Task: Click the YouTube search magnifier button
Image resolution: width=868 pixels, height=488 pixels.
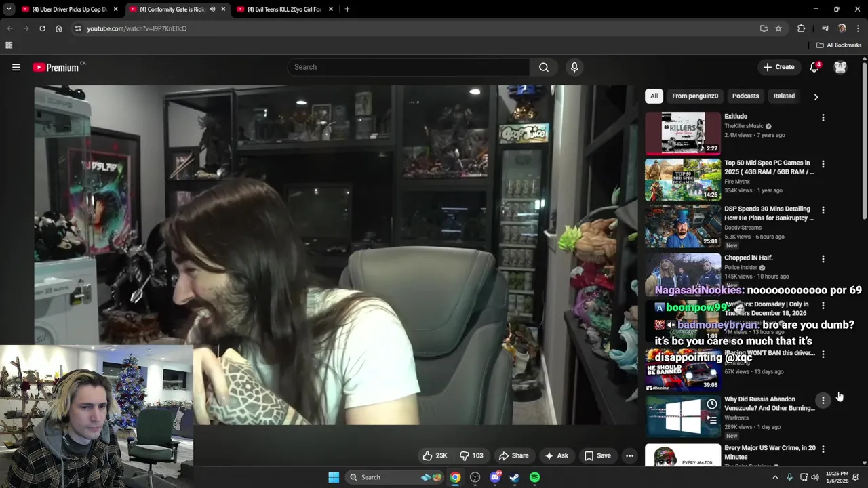Action: pyautogui.click(x=543, y=67)
